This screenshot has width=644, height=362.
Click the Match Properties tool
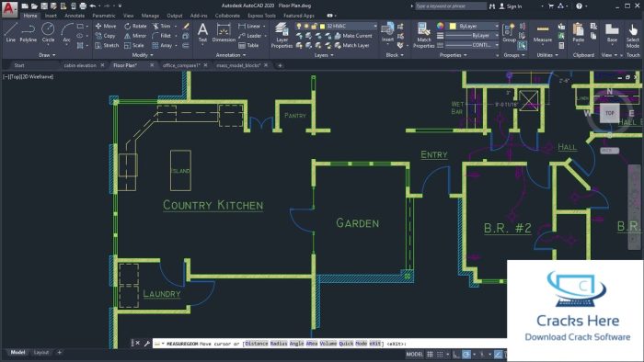(x=423, y=35)
